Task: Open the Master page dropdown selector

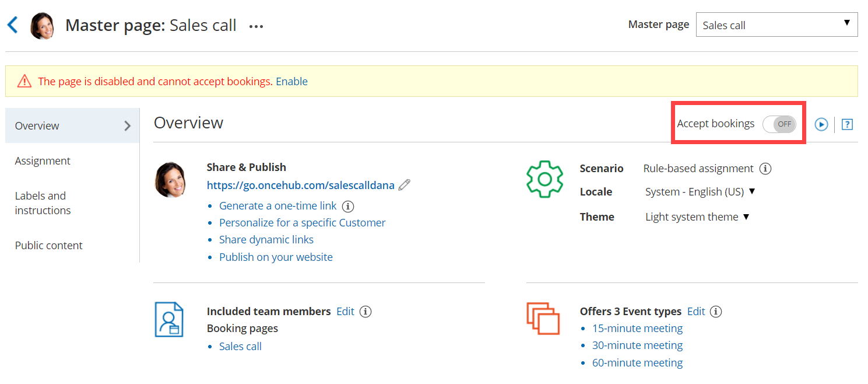Action: pos(776,25)
